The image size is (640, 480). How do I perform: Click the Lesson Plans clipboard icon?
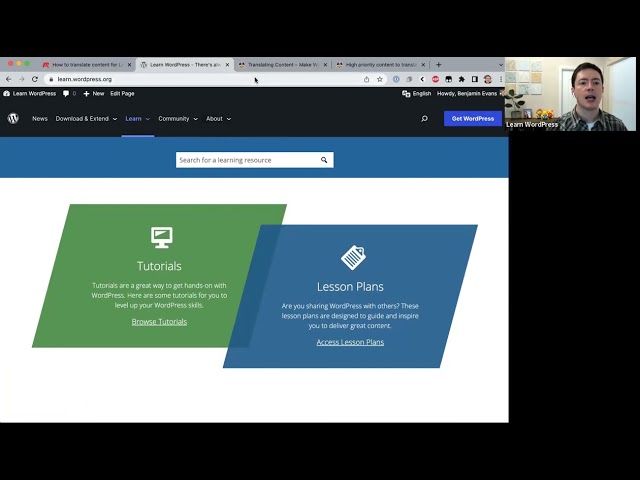coord(353,258)
